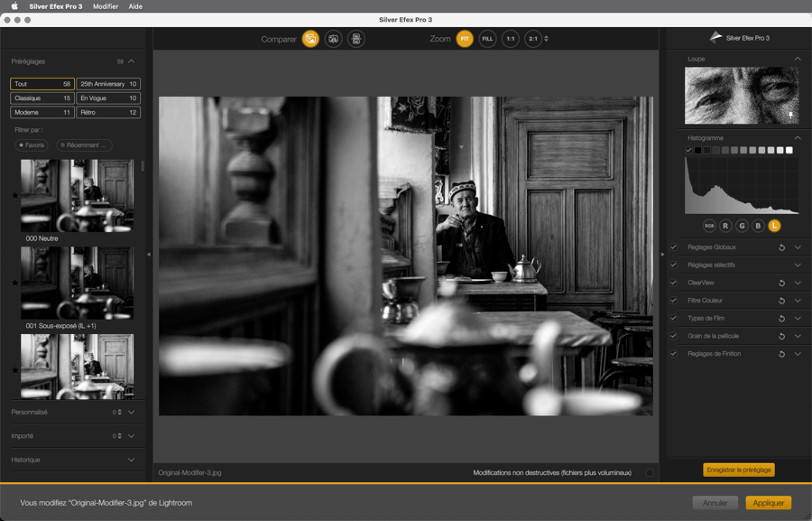Expand the Réglages sélectifs section
Screen dimensions: 812x521
[798, 265]
